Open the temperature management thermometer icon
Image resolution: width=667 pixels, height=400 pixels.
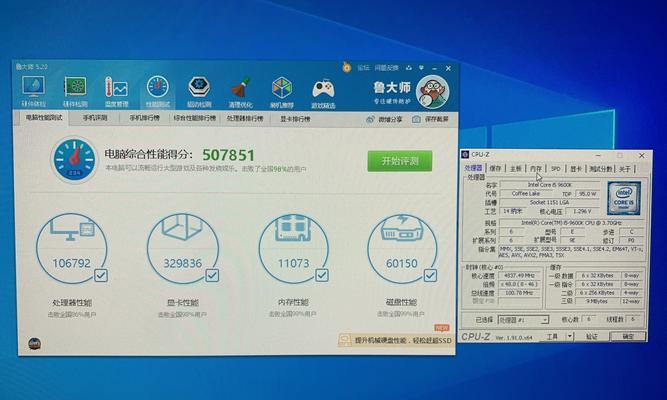pos(116,88)
